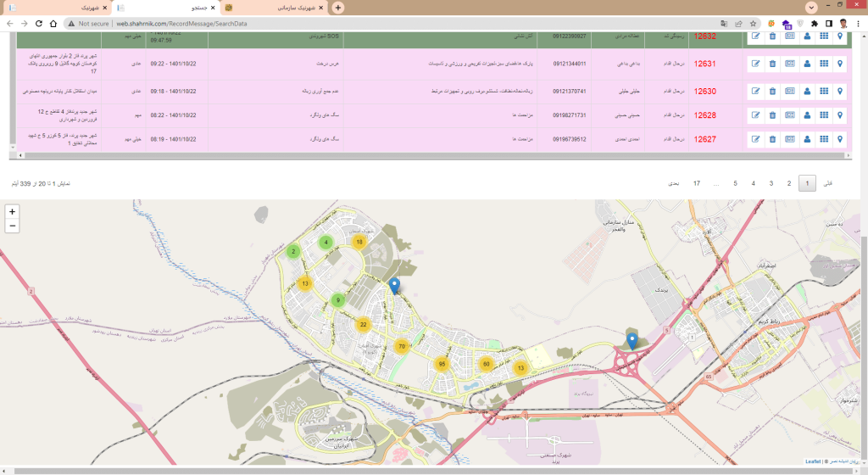Image resolution: width=868 pixels, height=475 pixels.
Task: Go to page 3 in the pagination
Action: 771,183
